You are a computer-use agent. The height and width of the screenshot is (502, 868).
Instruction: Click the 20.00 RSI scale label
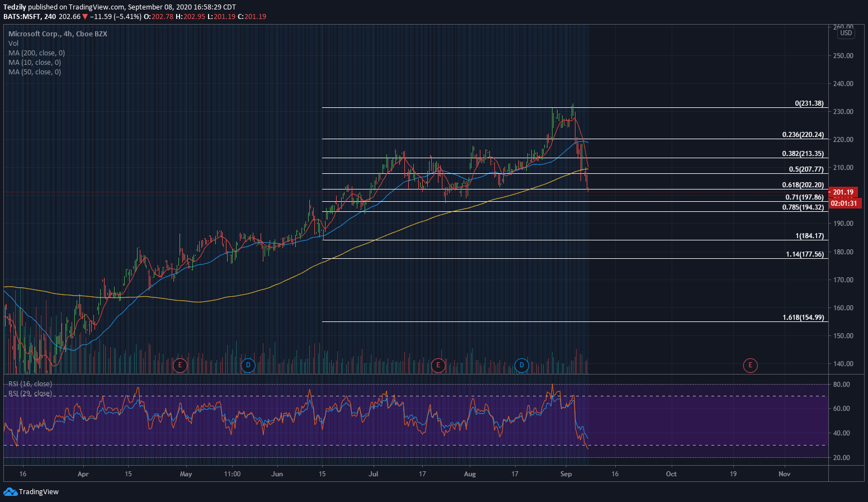click(842, 458)
